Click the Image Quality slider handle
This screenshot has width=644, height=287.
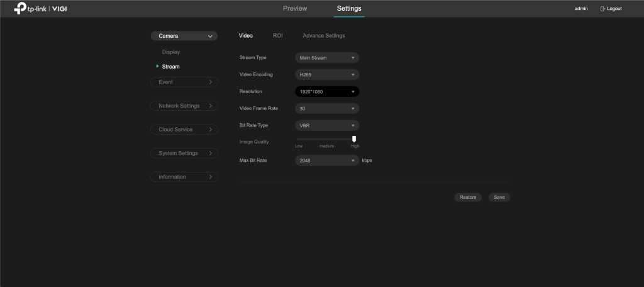354,139
